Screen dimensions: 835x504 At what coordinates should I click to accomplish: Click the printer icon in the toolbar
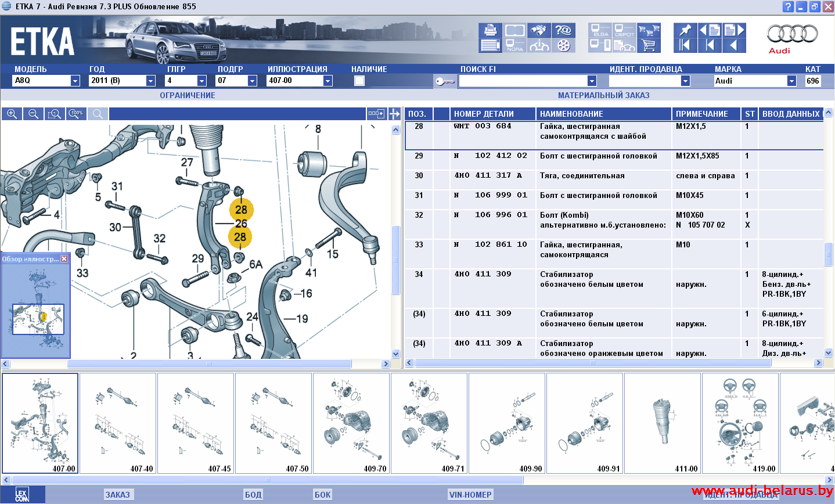pos(491,30)
